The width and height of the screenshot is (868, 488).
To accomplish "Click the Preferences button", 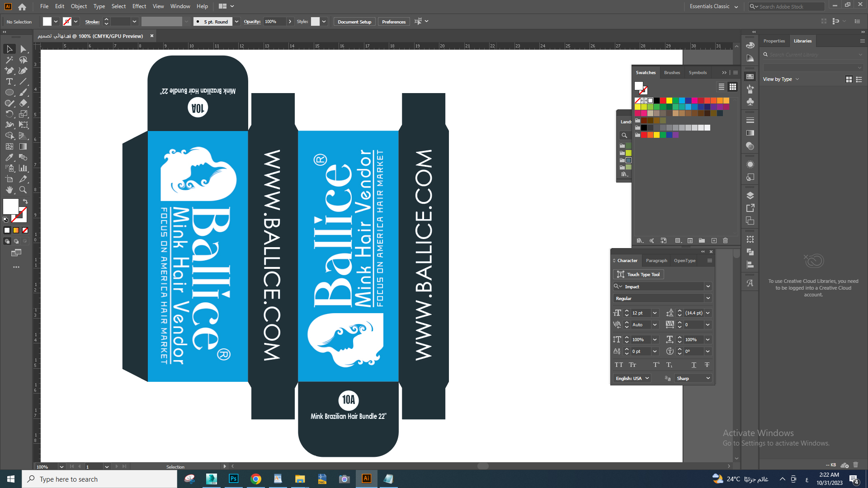I will pyautogui.click(x=394, y=22).
